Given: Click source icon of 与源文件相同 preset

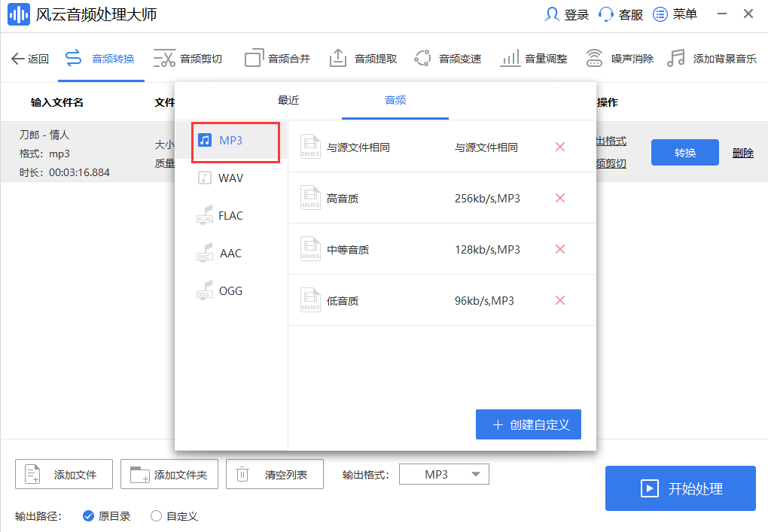Looking at the screenshot, I should [x=310, y=147].
